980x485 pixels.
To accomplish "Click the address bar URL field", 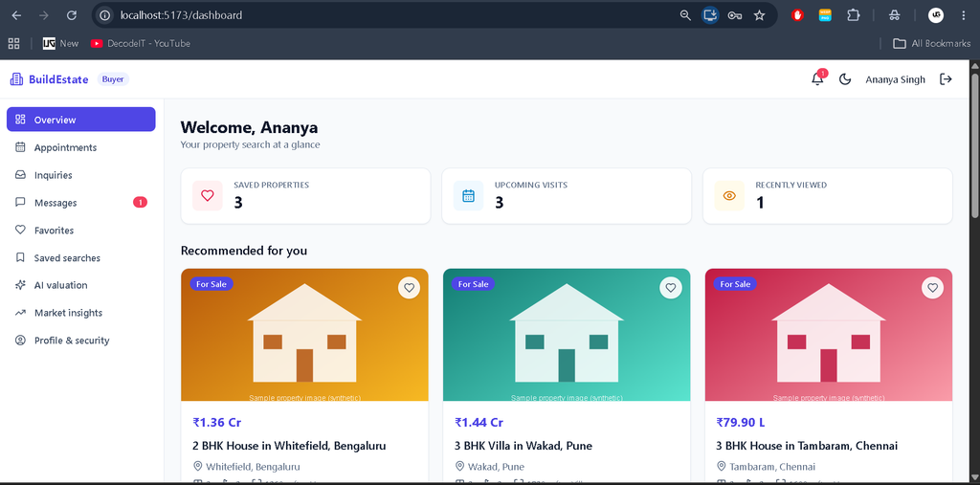I will point(395,15).
